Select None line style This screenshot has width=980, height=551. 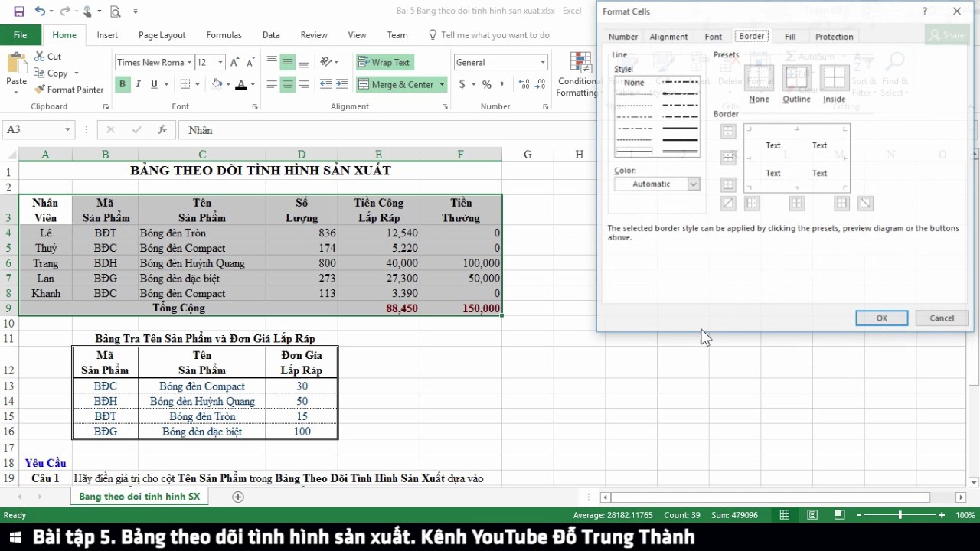pyautogui.click(x=634, y=83)
